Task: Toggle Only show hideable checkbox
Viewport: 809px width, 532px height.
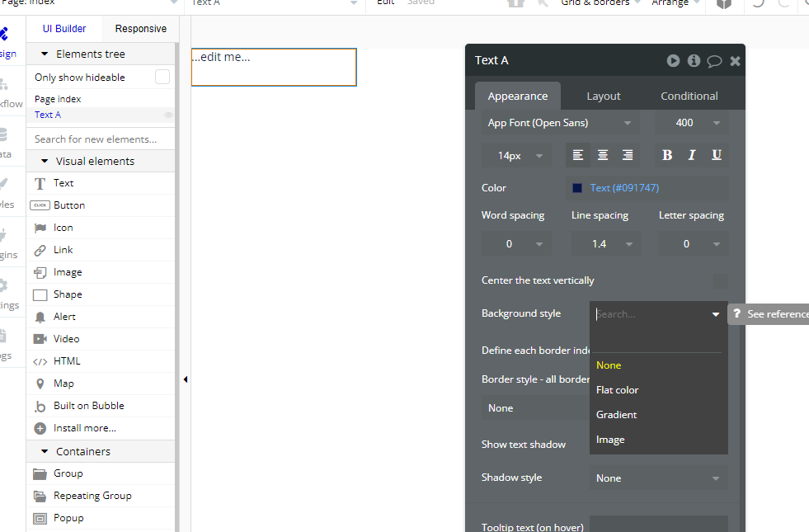Action: tap(162, 77)
